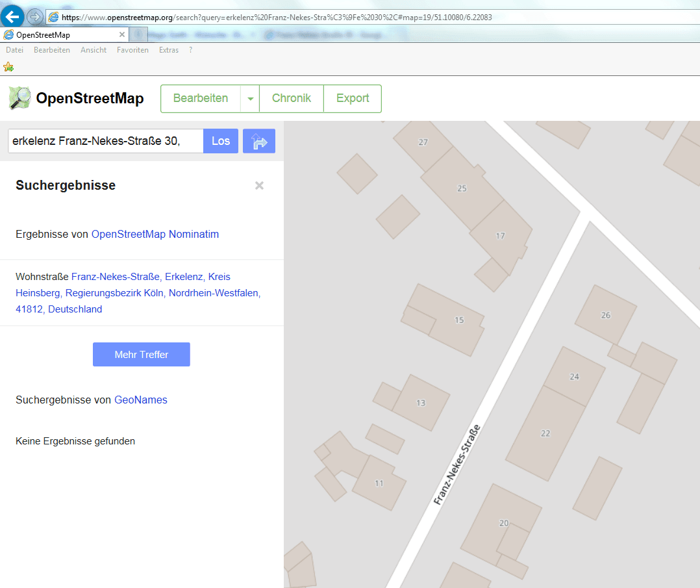Image resolution: width=700 pixels, height=588 pixels.
Task: Click building number 25 on map
Action: pyautogui.click(x=462, y=188)
